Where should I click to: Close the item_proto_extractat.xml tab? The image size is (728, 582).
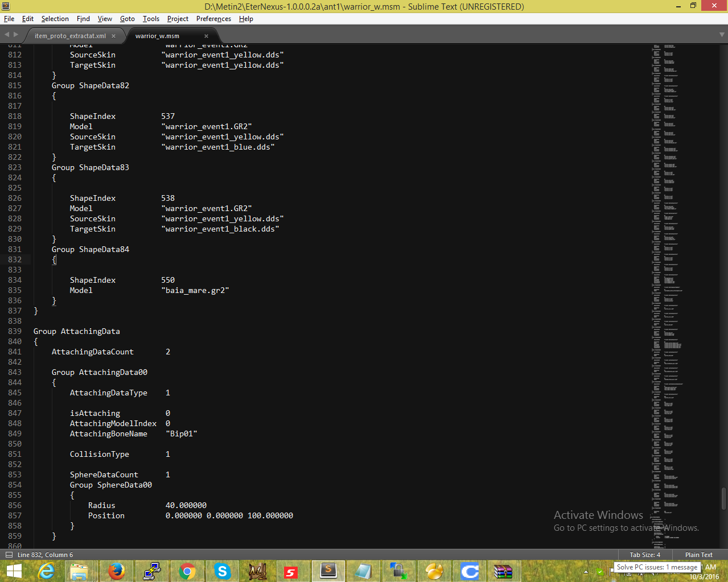click(x=113, y=36)
